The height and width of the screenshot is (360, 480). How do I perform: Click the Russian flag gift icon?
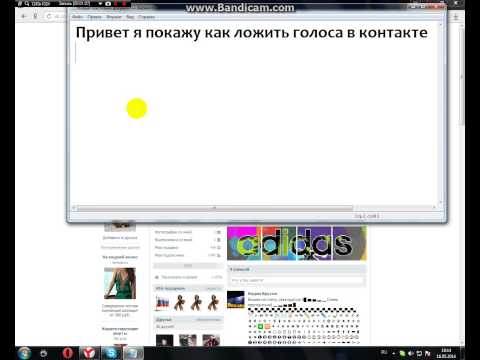coord(163,303)
